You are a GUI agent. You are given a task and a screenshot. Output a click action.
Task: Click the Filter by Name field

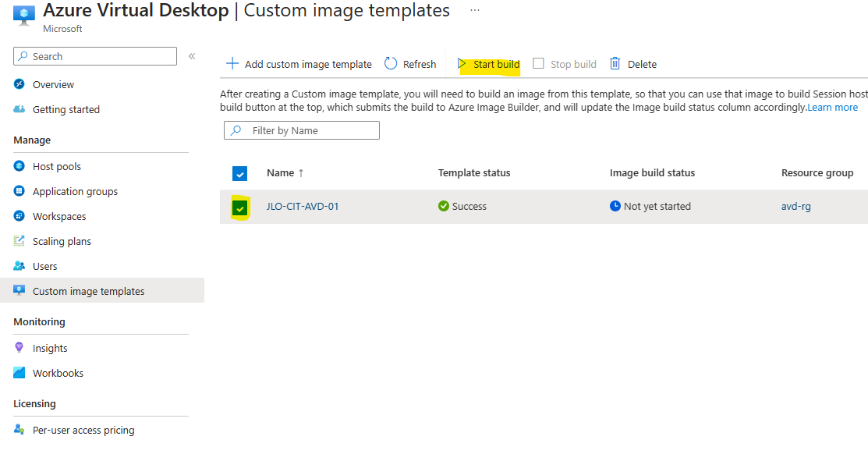click(302, 130)
